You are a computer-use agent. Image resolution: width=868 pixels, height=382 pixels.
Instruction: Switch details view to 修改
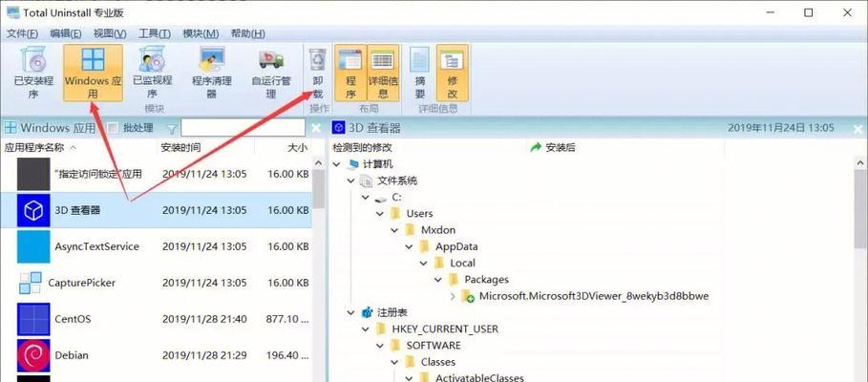[453, 74]
